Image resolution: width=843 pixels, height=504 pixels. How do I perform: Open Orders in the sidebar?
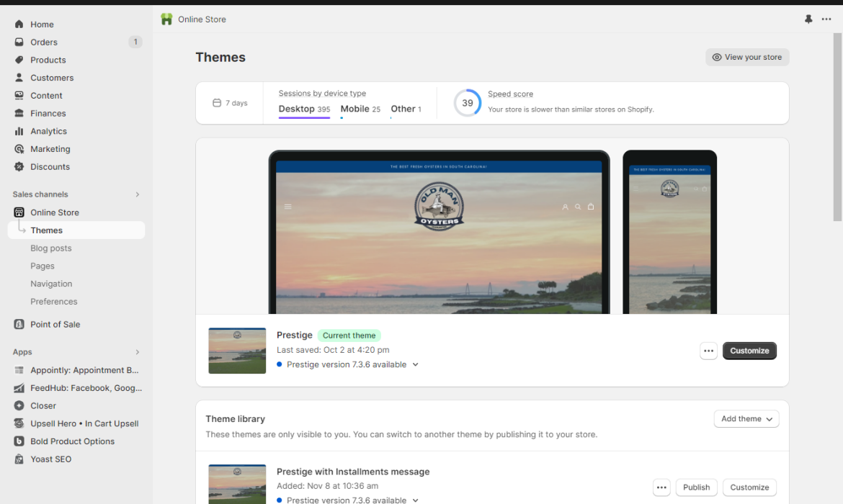43,42
